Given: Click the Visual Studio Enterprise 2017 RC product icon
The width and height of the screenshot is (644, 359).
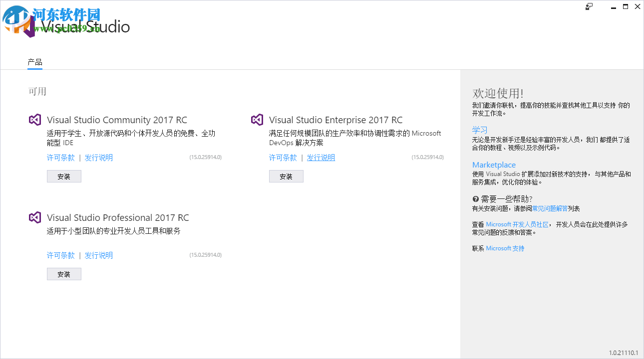Looking at the screenshot, I should (x=257, y=120).
